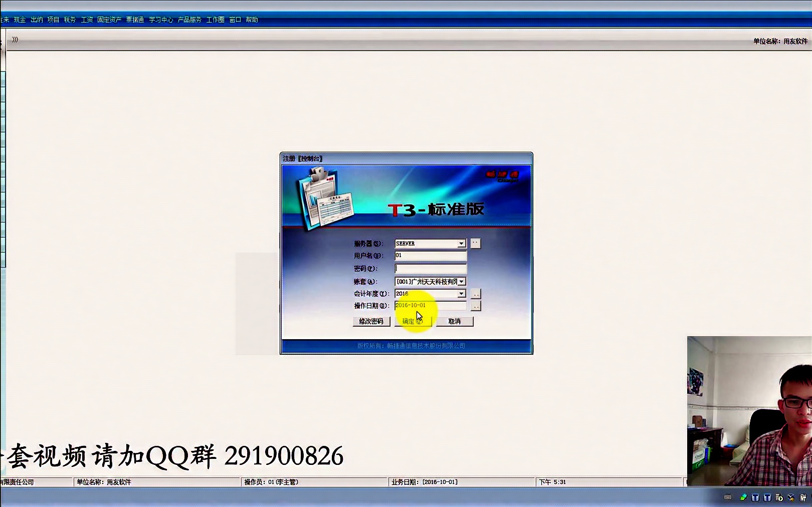Open the 账套 account set dropdown
Image resolution: width=812 pixels, height=507 pixels.
(x=461, y=282)
